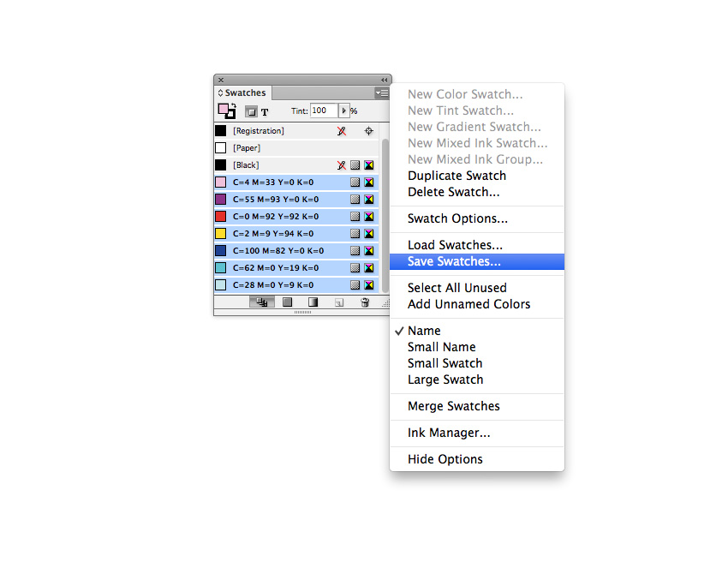Image resolution: width=728 pixels, height=568 pixels.
Task: Collapse the panel with the double-arrow icon
Action: [384, 80]
